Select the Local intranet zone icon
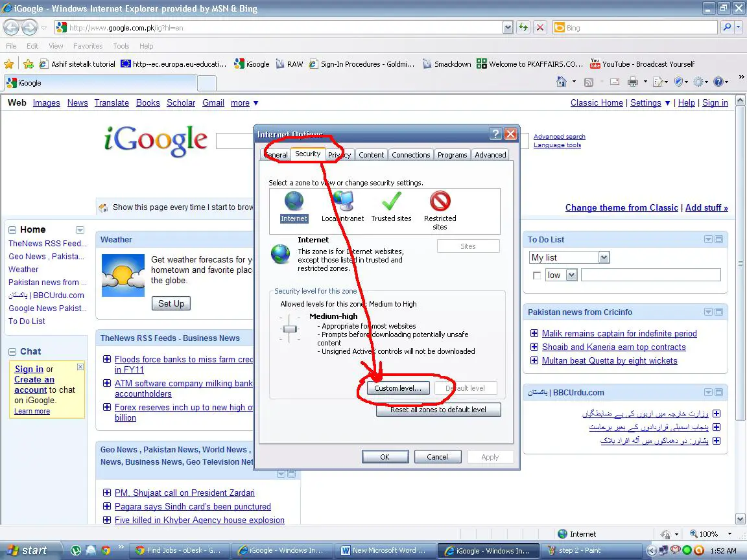 (x=343, y=202)
